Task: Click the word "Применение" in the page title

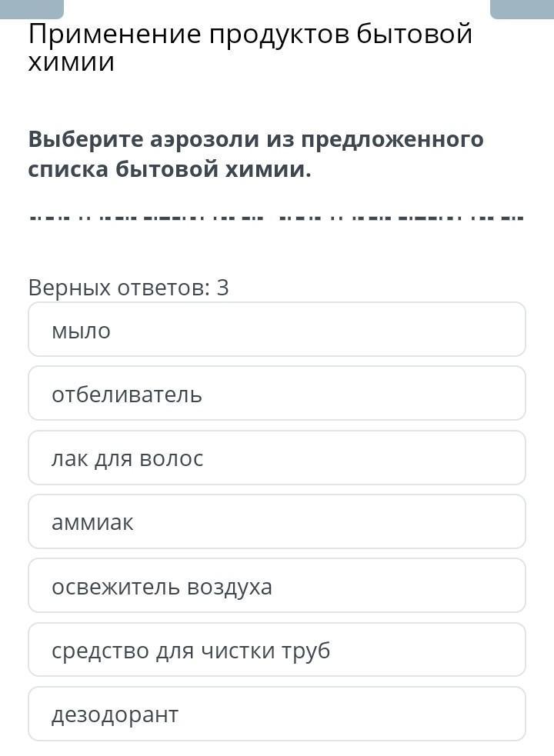Action: (115, 35)
